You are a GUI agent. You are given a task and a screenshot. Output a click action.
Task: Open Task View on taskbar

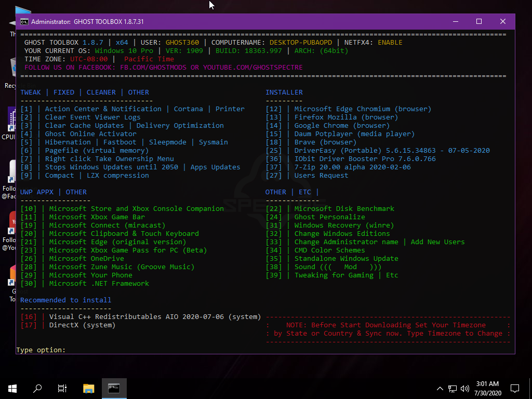tap(62, 388)
